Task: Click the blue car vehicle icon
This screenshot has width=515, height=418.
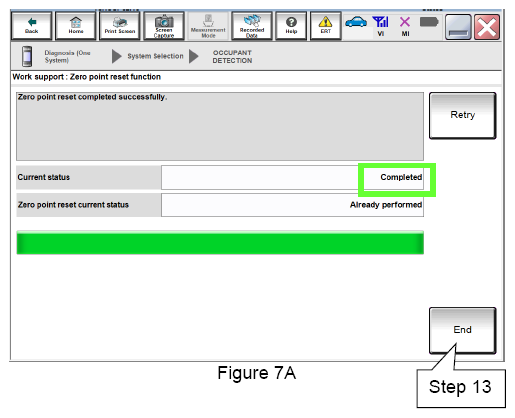Action: 356,23
